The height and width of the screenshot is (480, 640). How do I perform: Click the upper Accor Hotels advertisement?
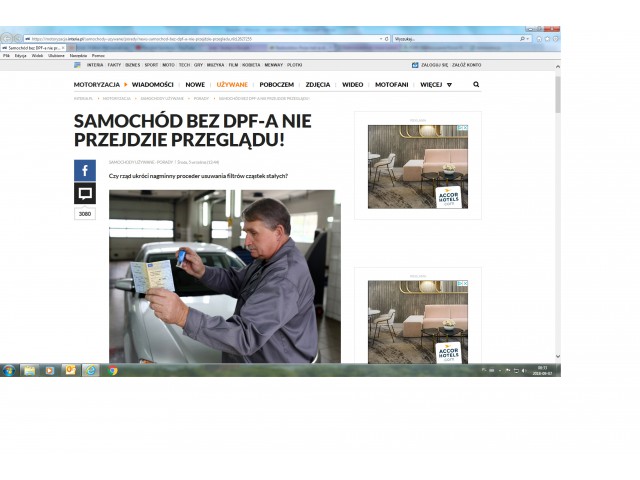click(x=417, y=166)
